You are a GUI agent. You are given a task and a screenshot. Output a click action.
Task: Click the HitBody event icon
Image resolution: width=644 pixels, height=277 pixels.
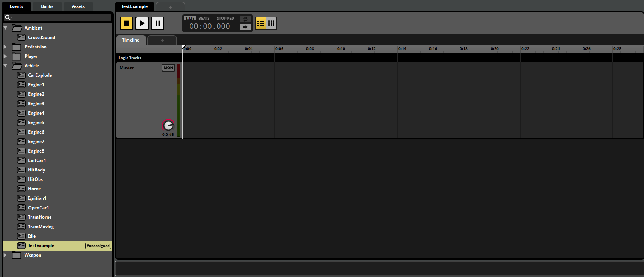[22, 170]
